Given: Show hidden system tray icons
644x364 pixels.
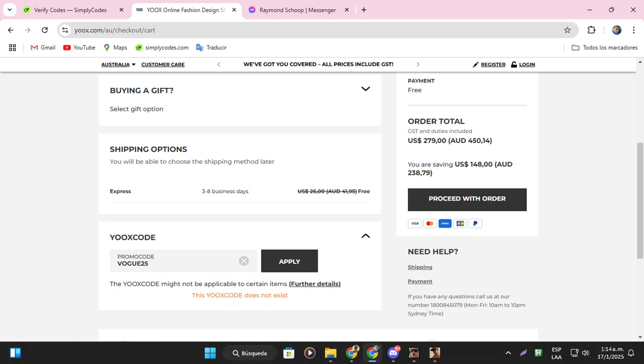Looking at the screenshot, I should pos(508,353).
